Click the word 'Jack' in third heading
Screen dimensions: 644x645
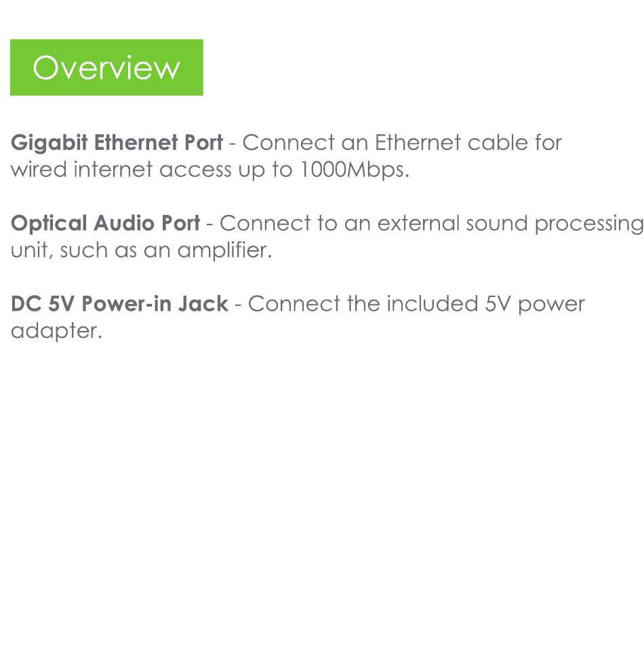click(203, 304)
